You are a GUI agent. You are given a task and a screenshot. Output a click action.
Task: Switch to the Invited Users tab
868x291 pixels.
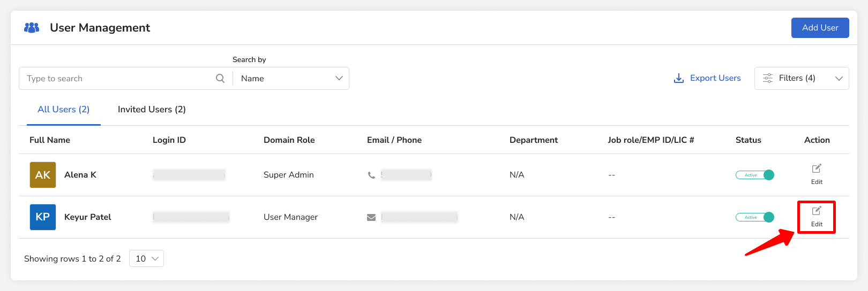pos(152,110)
